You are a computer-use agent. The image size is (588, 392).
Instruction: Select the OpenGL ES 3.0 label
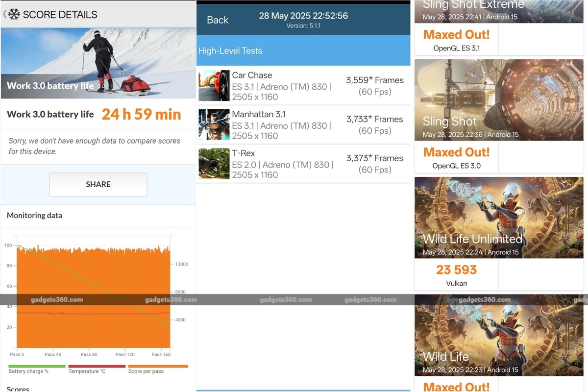pyautogui.click(x=457, y=166)
